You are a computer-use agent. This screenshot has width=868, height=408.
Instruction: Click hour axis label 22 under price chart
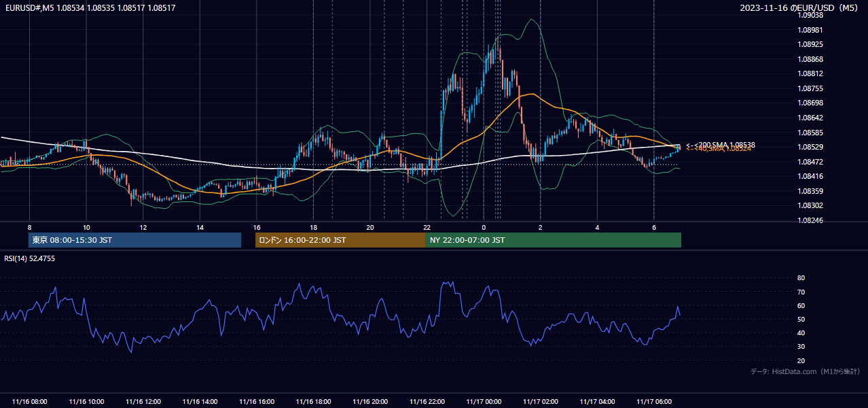427,227
